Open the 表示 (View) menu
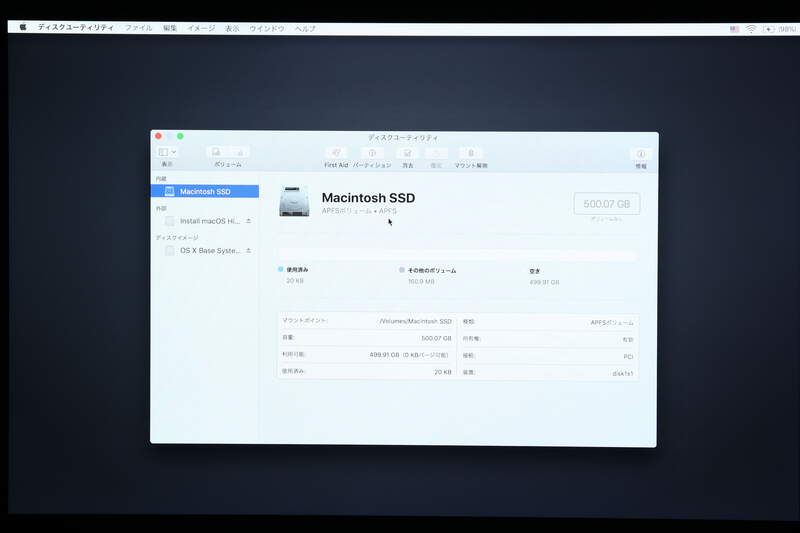Image resolution: width=800 pixels, height=533 pixels. [x=232, y=29]
